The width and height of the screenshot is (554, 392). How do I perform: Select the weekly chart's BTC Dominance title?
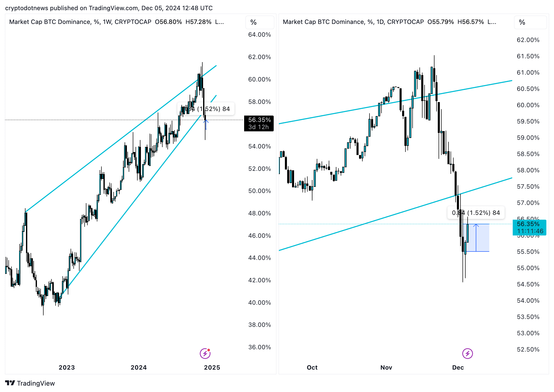[80, 22]
